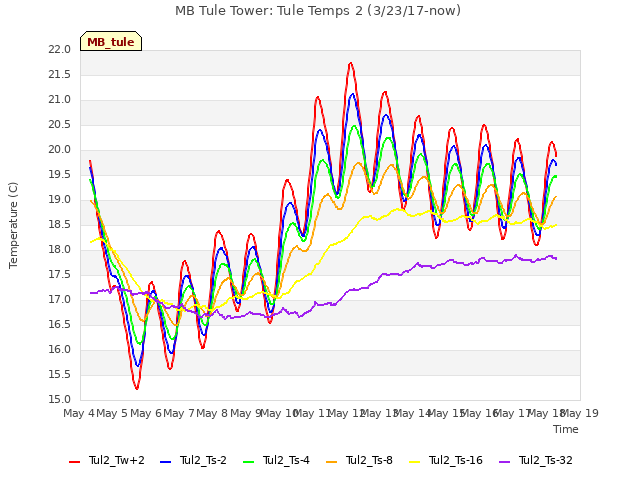The image size is (640, 480).
Task: Select the Tul2_Ts-2 legend label
Action: click(203, 460)
